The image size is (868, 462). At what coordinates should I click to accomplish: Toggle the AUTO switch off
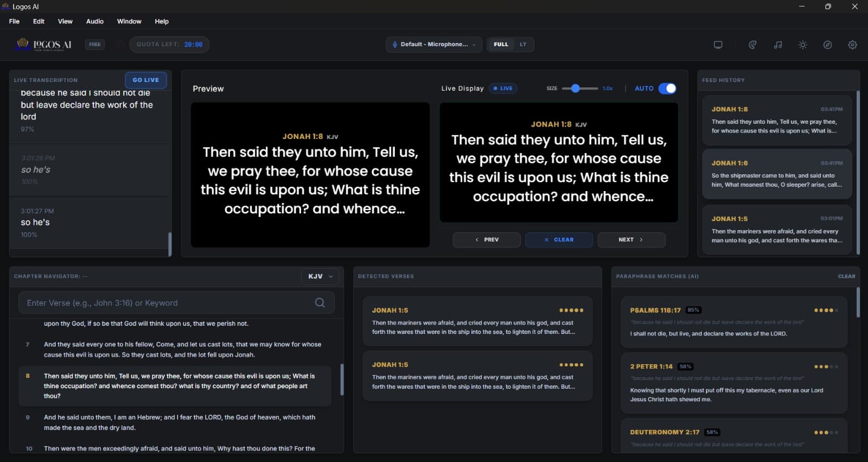click(x=667, y=88)
